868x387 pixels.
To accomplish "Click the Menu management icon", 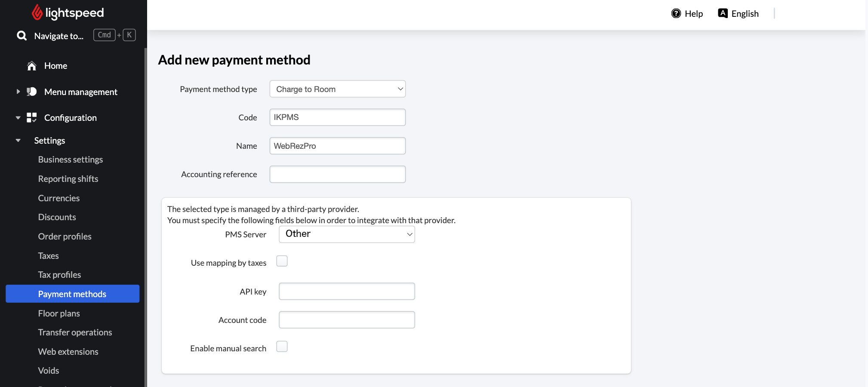I will pos(32,92).
